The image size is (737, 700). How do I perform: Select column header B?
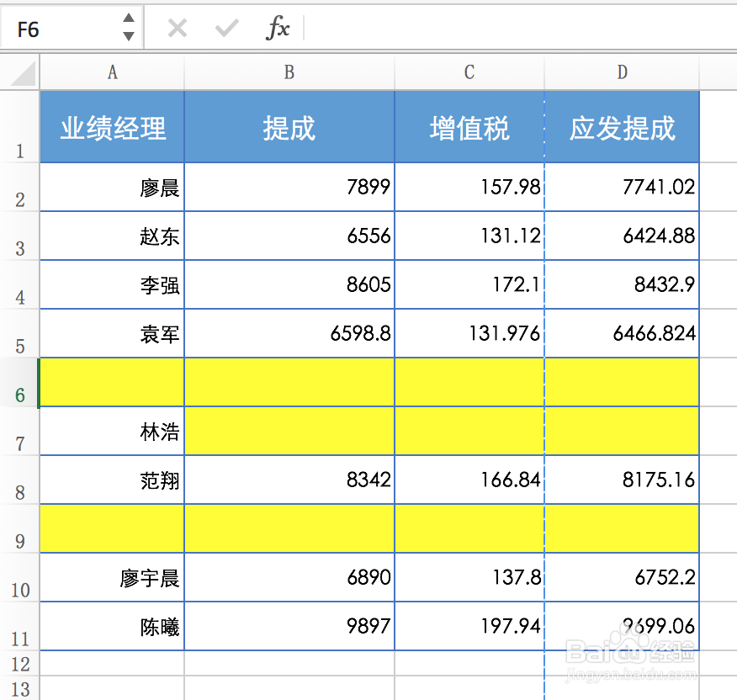pos(289,72)
